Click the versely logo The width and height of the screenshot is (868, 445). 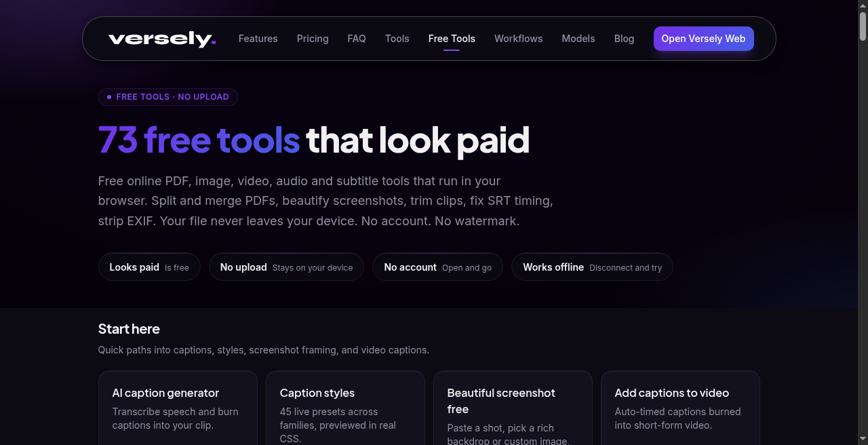tap(162, 39)
